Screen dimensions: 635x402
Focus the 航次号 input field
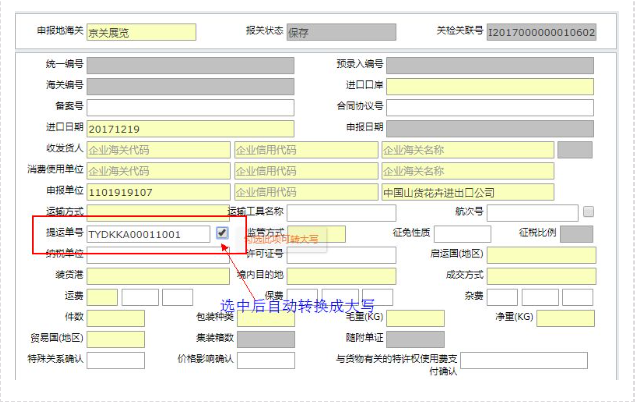pos(533,213)
